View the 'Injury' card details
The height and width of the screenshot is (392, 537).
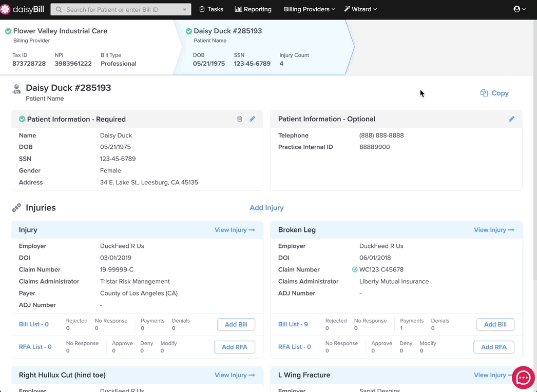(x=235, y=230)
